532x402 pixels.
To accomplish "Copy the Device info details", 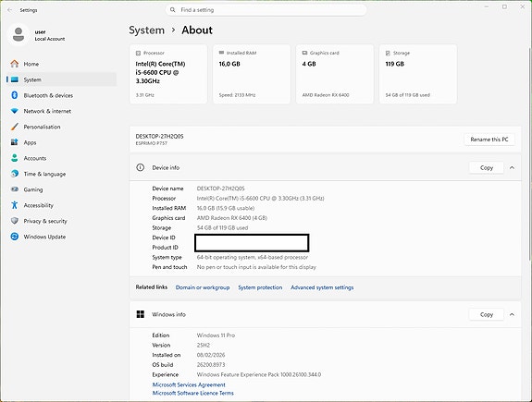I will pyautogui.click(x=486, y=167).
